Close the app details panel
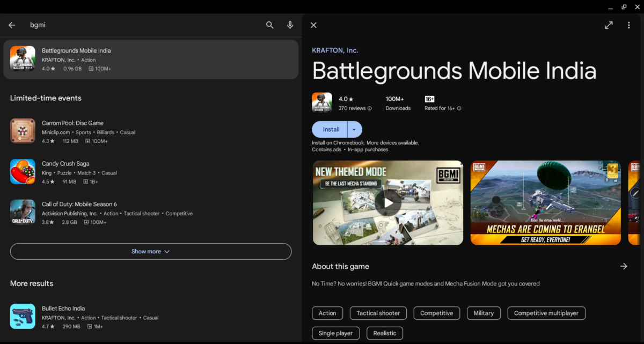This screenshot has width=644, height=344. pyautogui.click(x=314, y=25)
